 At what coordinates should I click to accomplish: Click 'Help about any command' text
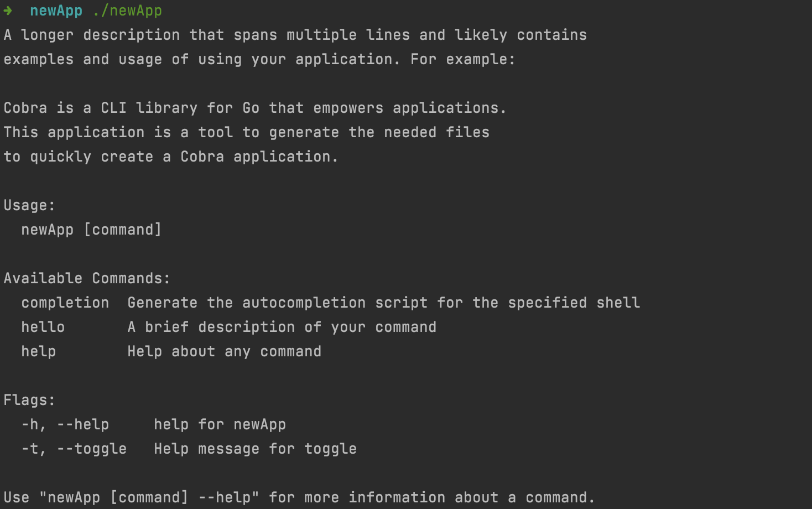pyautogui.click(x=224, y=352)
